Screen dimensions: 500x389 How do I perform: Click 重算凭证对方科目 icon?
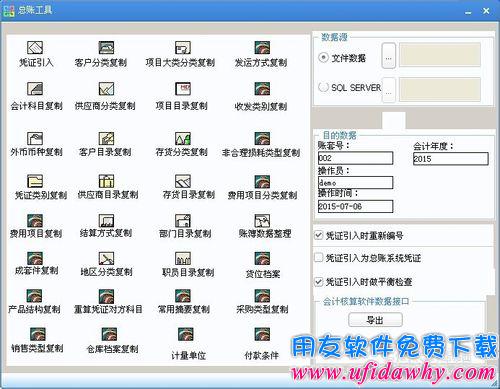click(x=106, y=296)
